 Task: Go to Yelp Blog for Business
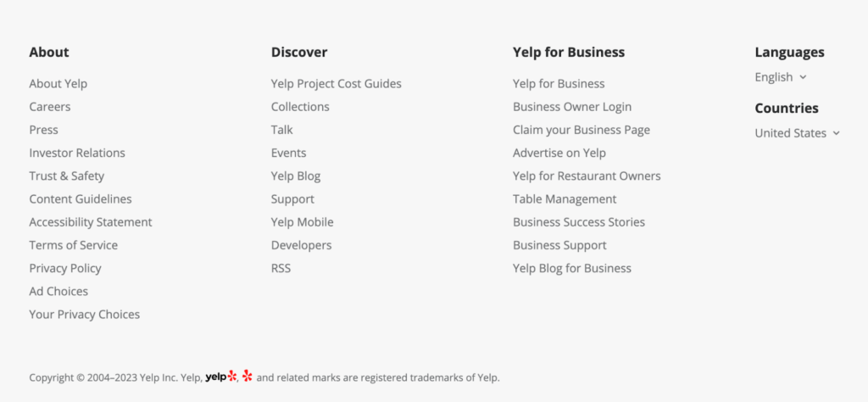point(572,269)
